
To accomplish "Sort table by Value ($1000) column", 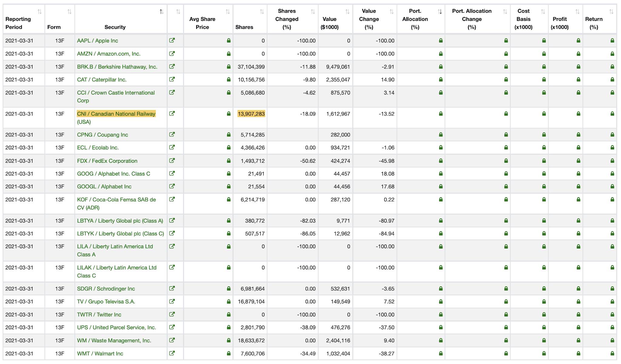I will point(347,12).
